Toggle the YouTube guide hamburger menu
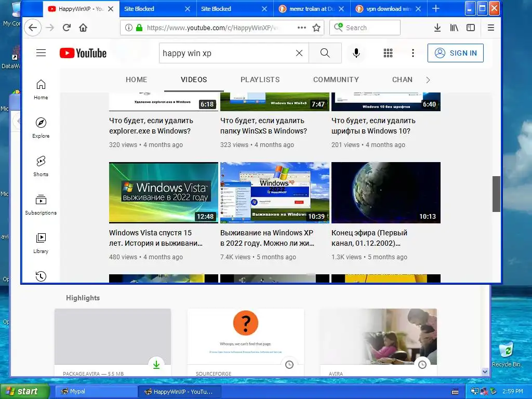Viewport: 532px width, 399px height. [x=41, y=53]
